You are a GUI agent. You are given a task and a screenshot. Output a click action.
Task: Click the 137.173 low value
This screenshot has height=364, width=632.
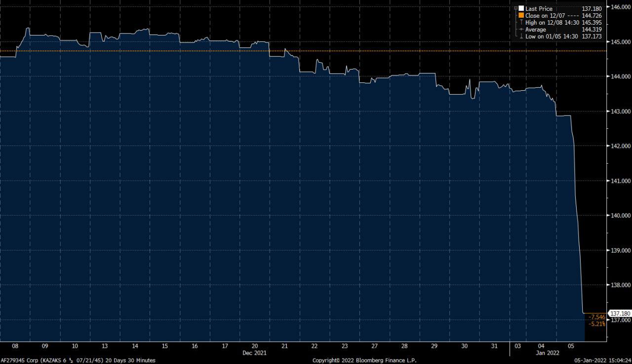(x=592, y=36)
